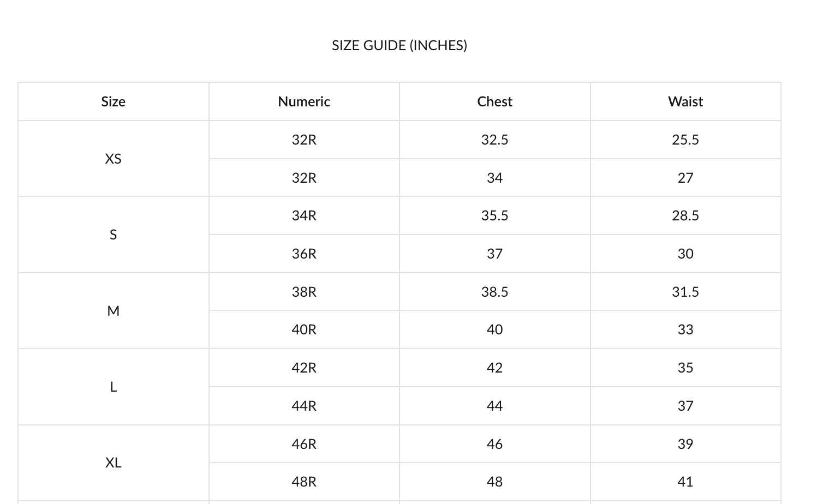Click the S size cell
Screen dimensions: 823x504
click(114, 235)
